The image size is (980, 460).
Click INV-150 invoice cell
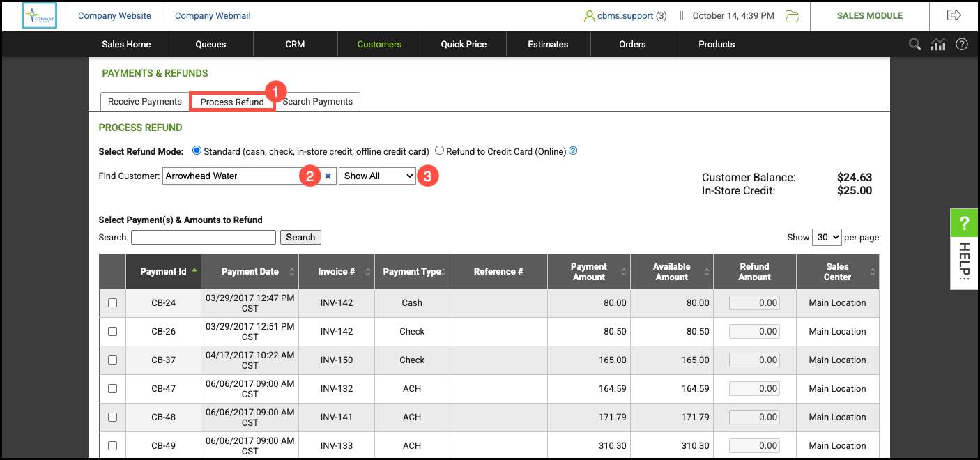337,360
